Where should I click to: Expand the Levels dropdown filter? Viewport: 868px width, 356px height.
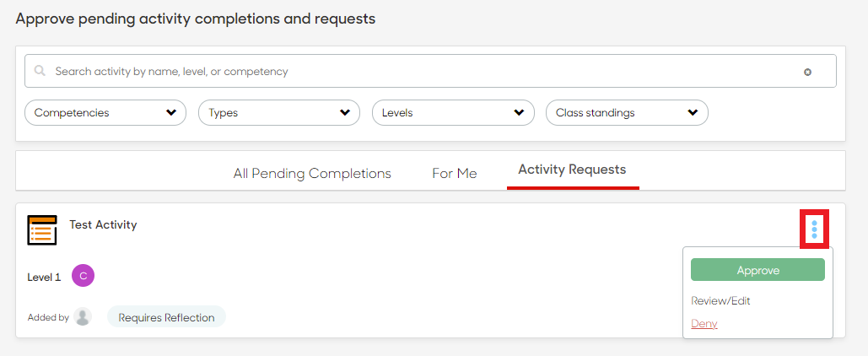point(453,112)
